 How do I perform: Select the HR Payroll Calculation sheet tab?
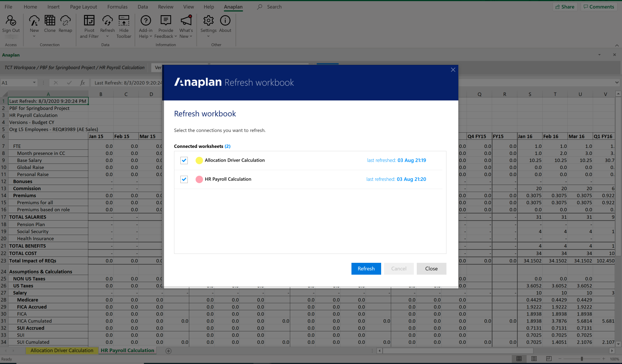(127, 351)
